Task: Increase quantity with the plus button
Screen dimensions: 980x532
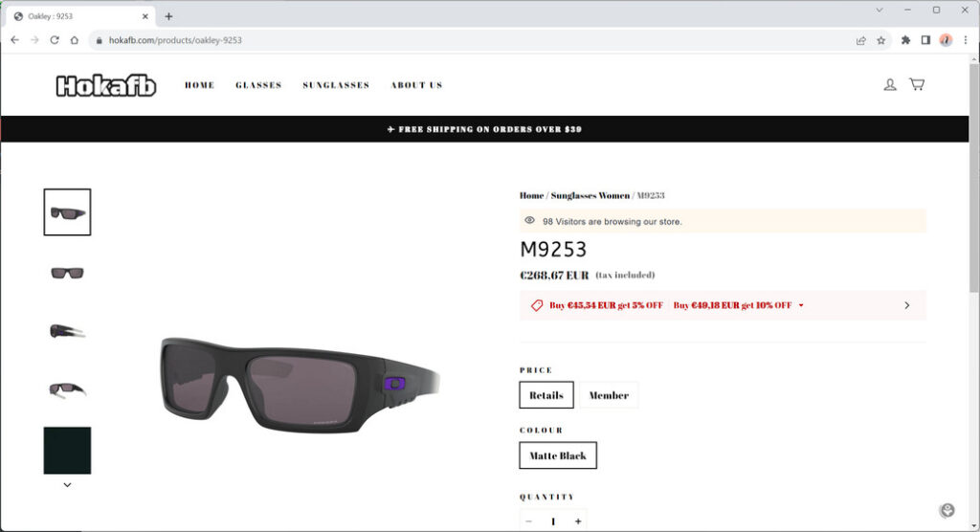Action: click(578, 521)
